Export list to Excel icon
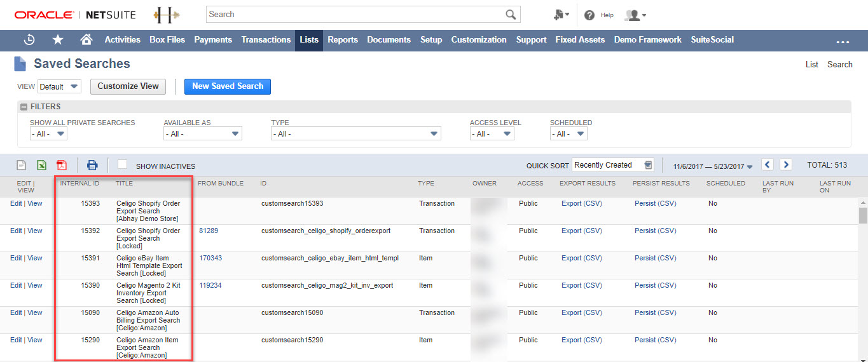 point(41,165)
